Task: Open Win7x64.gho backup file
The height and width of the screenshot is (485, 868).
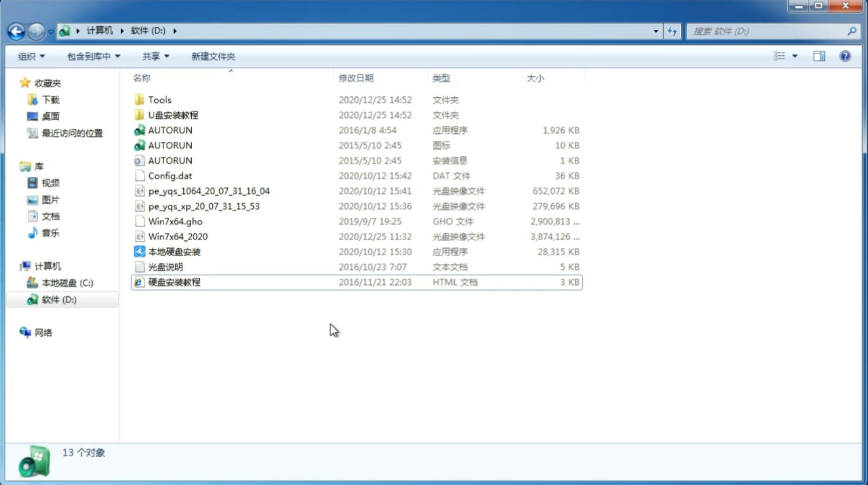Action: coord(175,221)
